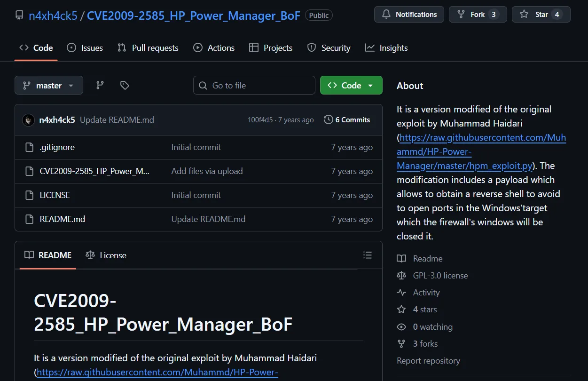
Task: Click the README heading CVE2009-2585_HP_Power_Manager_BoF
Action: click(163, 312)
